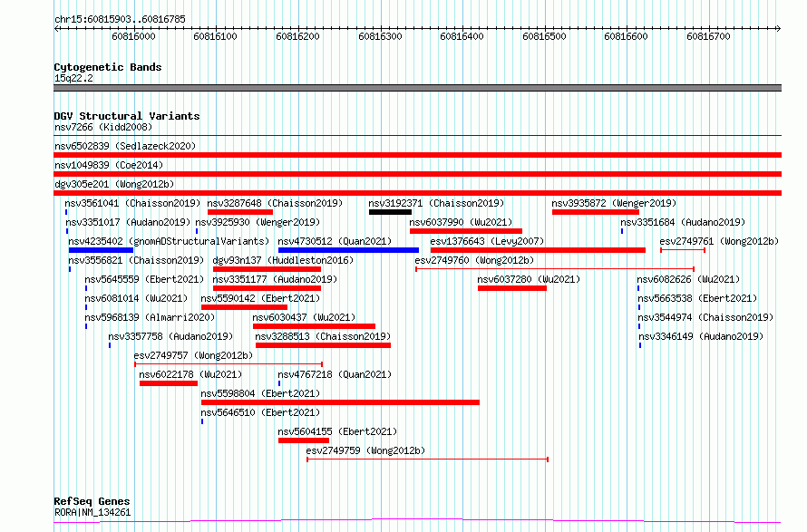Click the nsv3544974 (Chaisson2019) label
Screen dimensions: 807x532
705,317
